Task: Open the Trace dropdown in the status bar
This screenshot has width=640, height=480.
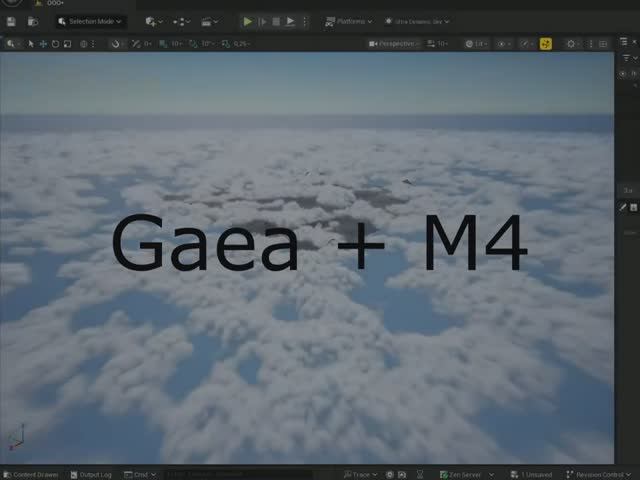Action: (x=360, y=475)
